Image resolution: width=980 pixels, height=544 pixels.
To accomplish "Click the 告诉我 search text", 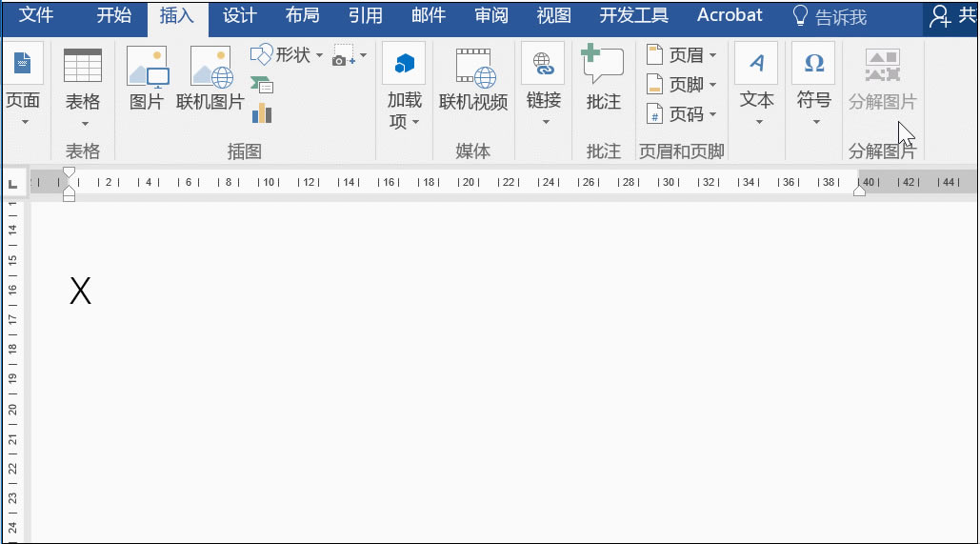I will pos(841,17).
